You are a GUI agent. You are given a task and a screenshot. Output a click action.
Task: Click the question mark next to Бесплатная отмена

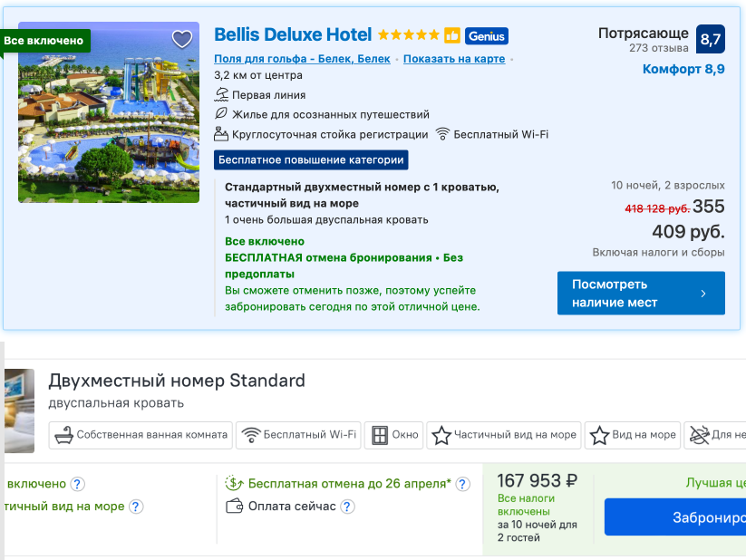(462, 485)
